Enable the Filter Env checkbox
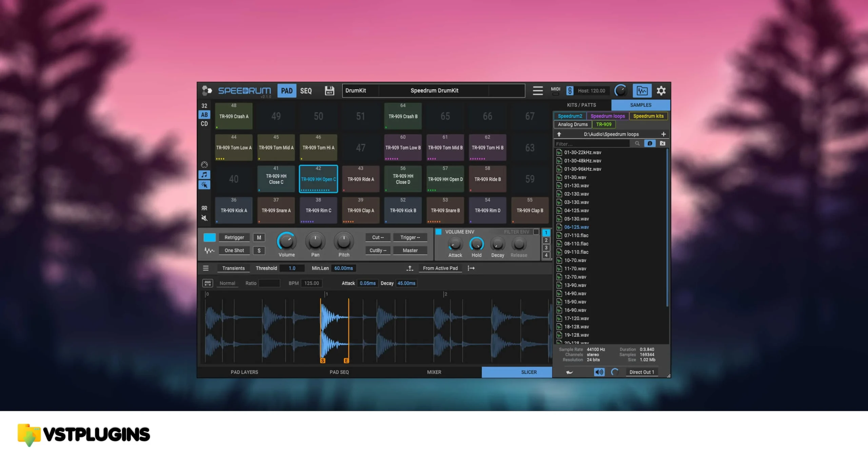The width and height of the screenshot is (868, 460). (536, 232)
